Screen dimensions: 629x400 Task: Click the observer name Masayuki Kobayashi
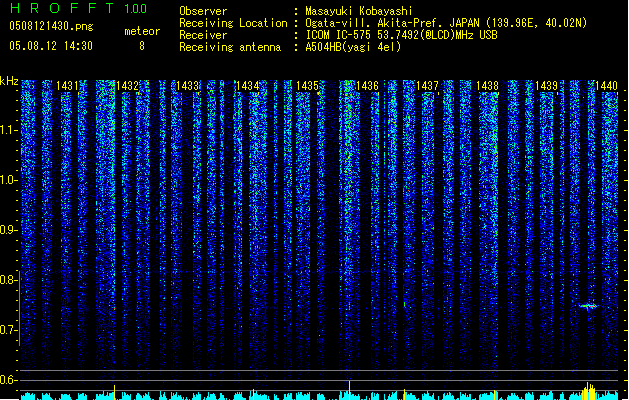pos(359,11)
